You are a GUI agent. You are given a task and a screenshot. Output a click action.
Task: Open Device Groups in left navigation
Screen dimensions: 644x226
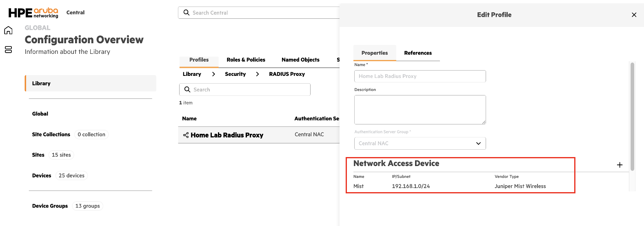(x=50, y=206)
